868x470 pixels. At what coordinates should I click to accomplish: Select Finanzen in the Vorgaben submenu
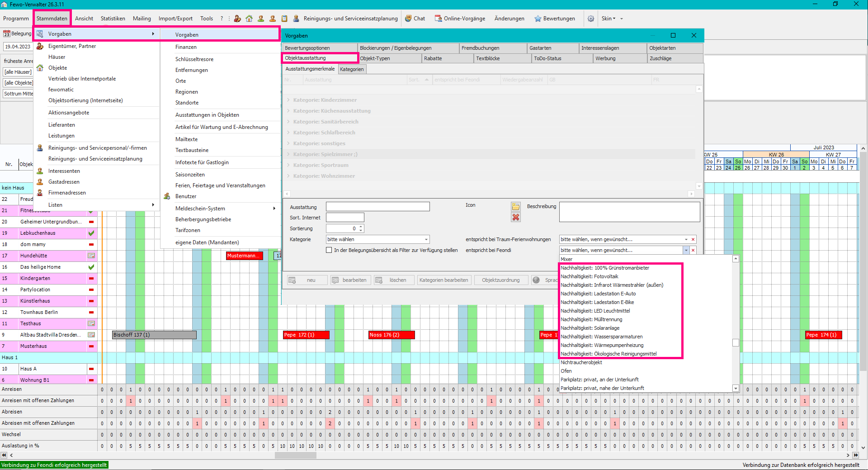click(x=186, y=47)
